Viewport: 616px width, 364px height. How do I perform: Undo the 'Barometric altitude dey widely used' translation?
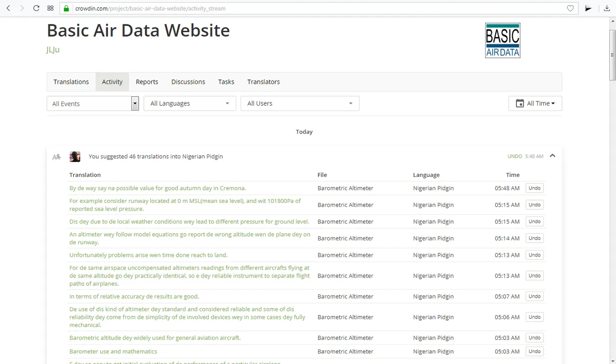coord(534,338)
